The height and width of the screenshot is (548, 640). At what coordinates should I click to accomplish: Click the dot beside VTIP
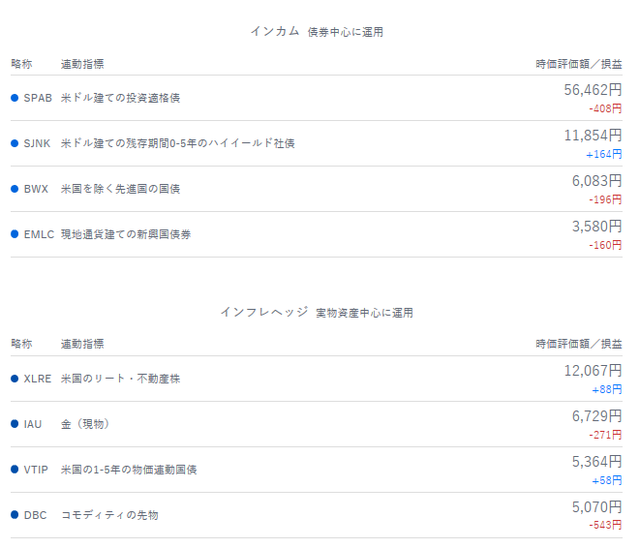[15, 470]
